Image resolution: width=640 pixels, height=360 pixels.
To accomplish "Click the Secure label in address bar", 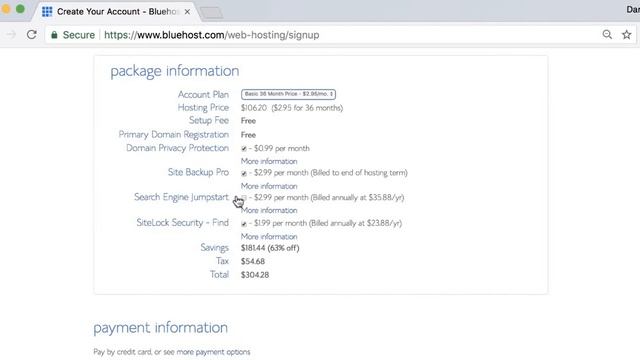I will [79, 35].
